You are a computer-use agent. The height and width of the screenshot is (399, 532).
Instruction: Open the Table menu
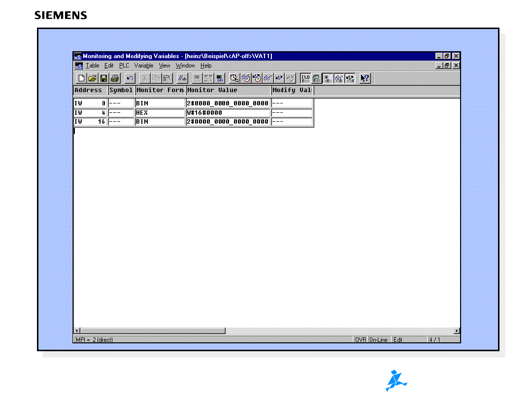point(92,66)
